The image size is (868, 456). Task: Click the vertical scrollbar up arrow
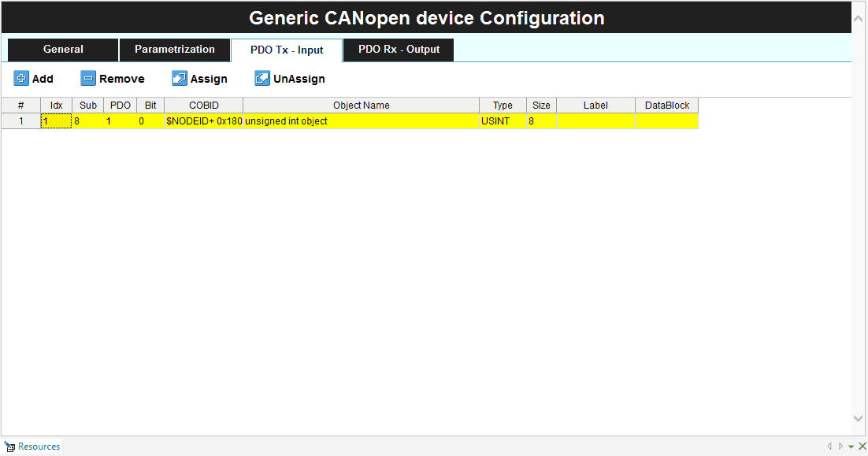click(859, 17)
